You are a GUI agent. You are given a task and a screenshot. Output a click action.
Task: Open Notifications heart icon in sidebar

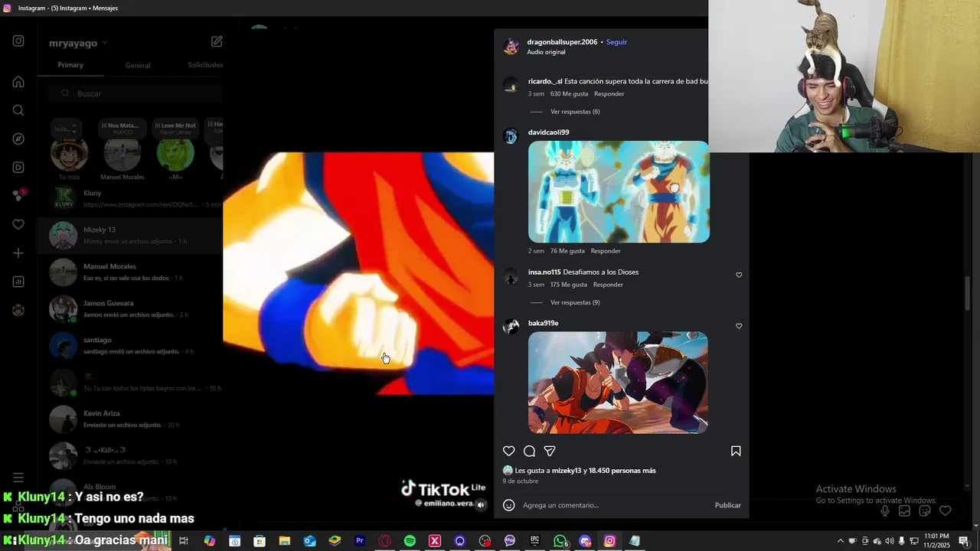[x=18, y=224]
